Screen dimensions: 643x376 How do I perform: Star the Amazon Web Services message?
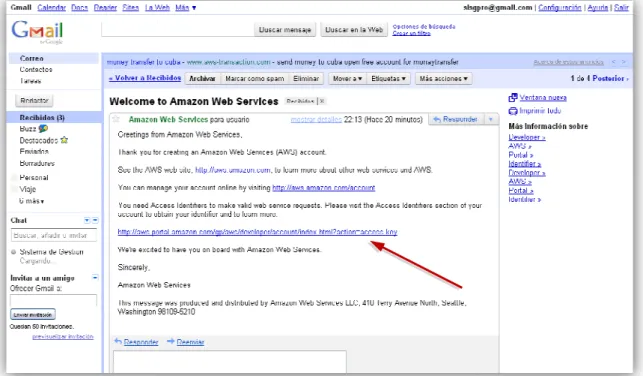click(116, 119)
